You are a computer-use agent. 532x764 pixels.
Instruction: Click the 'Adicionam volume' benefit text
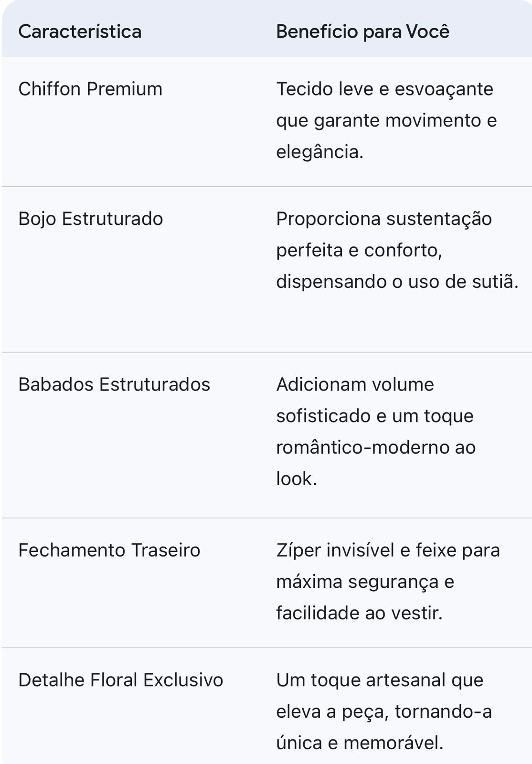click(355, 385)
